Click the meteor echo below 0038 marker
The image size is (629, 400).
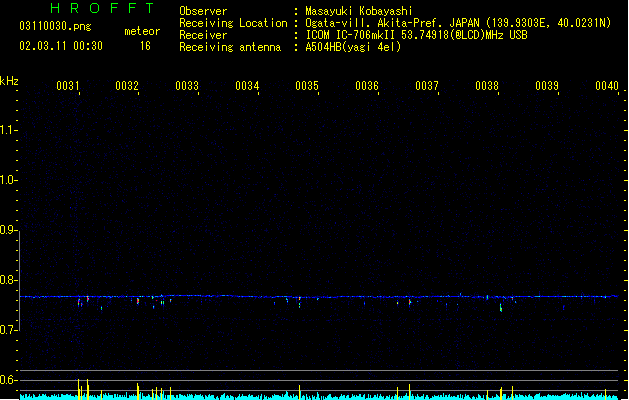pos(501,308)
